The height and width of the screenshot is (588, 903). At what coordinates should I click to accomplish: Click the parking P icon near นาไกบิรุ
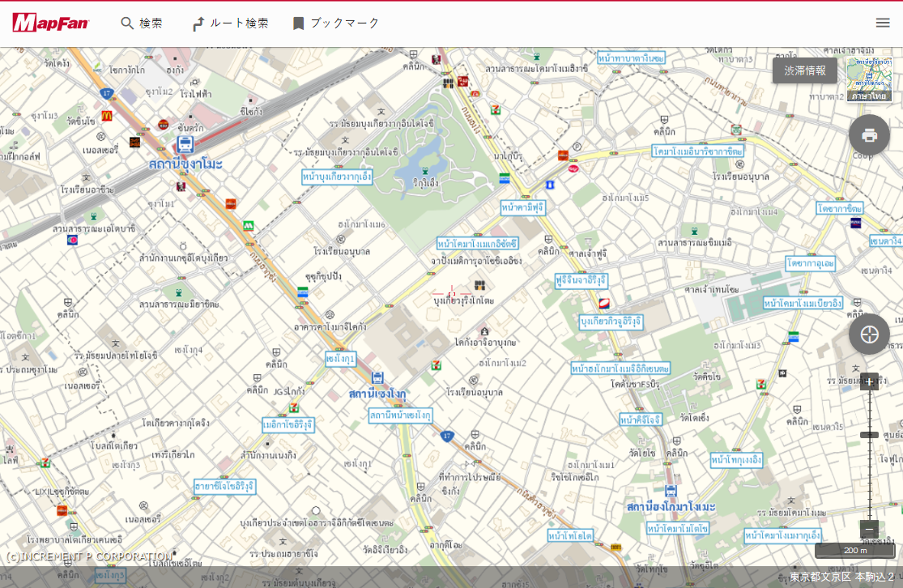pyautogui.click(x=577, y=147)
